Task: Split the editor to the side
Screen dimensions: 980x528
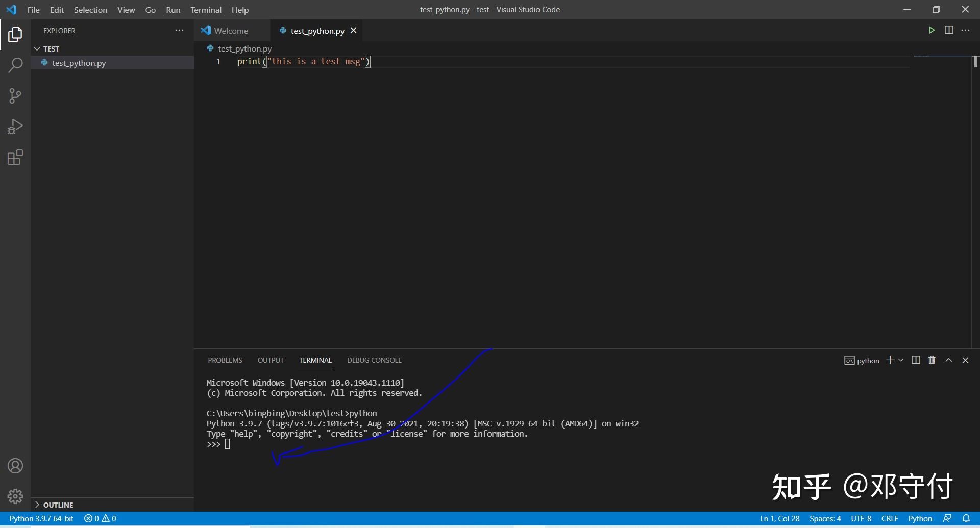Action: 949,30
